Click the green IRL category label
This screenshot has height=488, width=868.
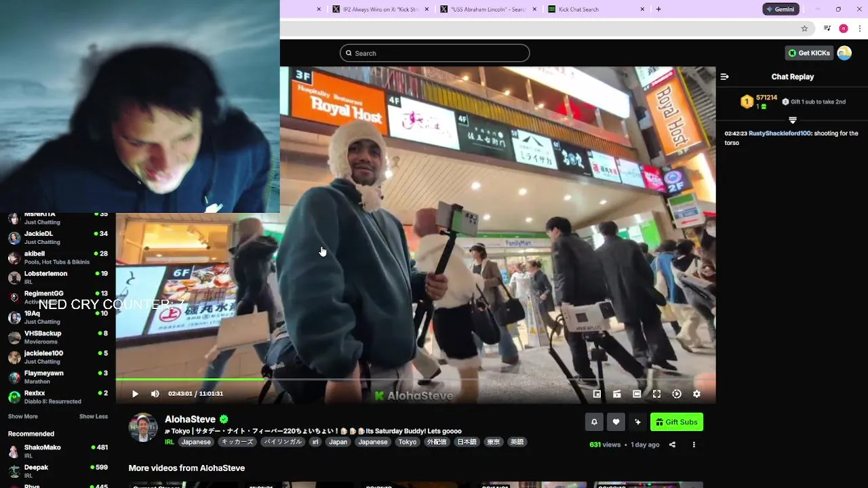pos(169,442)
